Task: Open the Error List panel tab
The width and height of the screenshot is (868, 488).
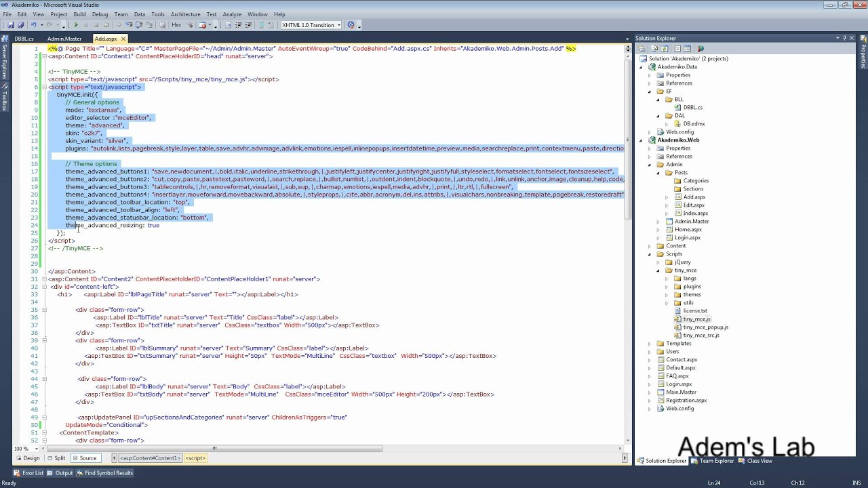Action: (x=28, y=473)
